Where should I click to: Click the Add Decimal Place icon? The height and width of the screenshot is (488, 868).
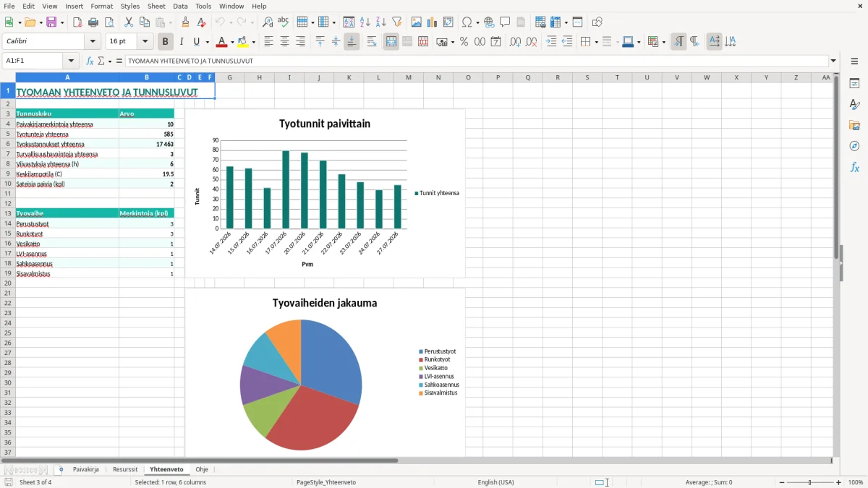pos(515,42)
